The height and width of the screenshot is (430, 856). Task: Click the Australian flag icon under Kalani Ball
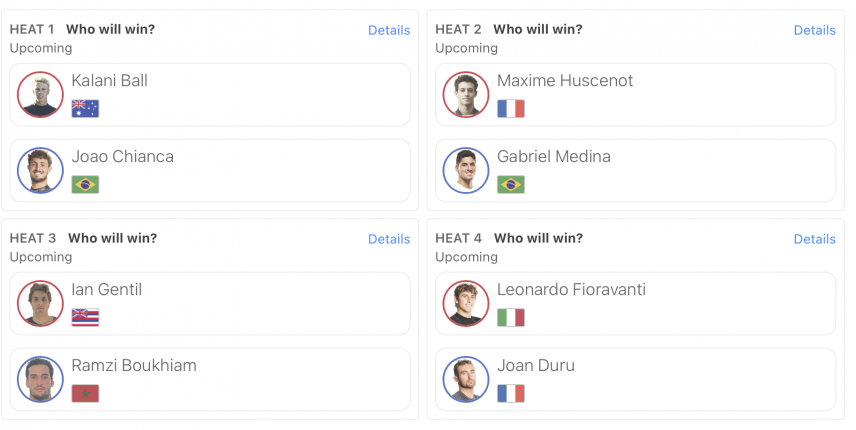(85, 109)
